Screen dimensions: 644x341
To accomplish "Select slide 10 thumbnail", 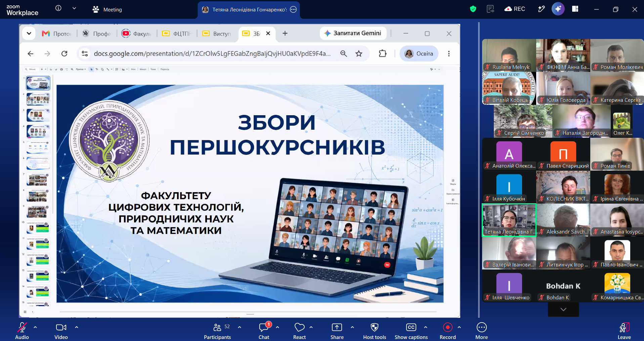I will point(38,227).
